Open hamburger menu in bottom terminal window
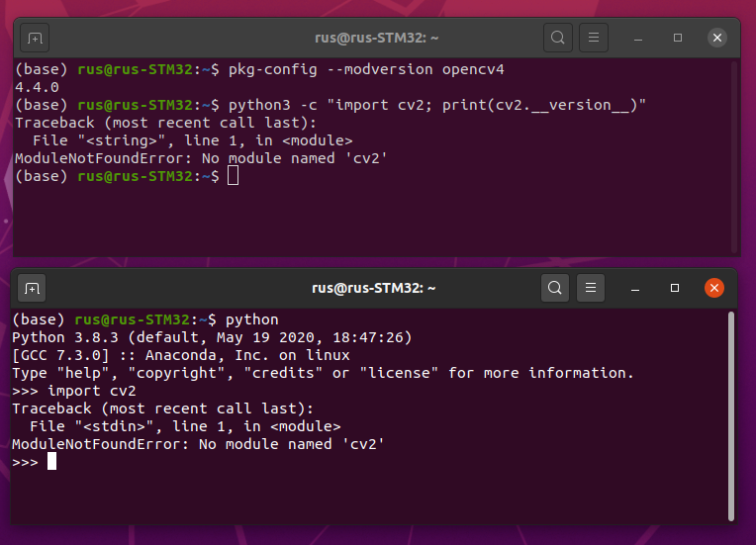 click(591, 288)
